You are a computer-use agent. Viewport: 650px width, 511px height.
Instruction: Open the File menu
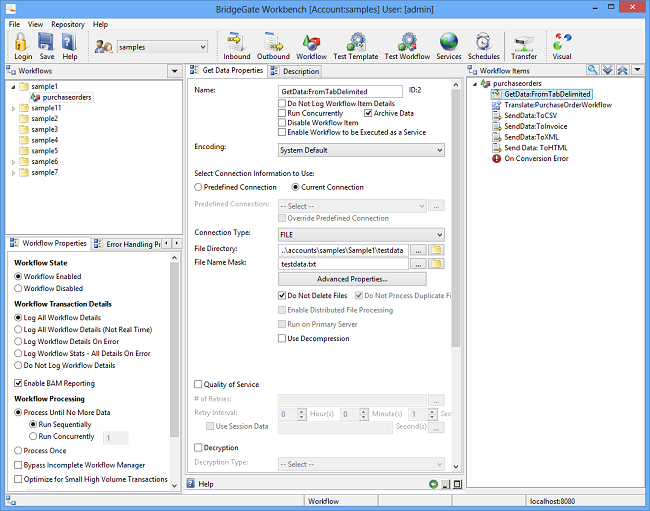pos(14,24)
